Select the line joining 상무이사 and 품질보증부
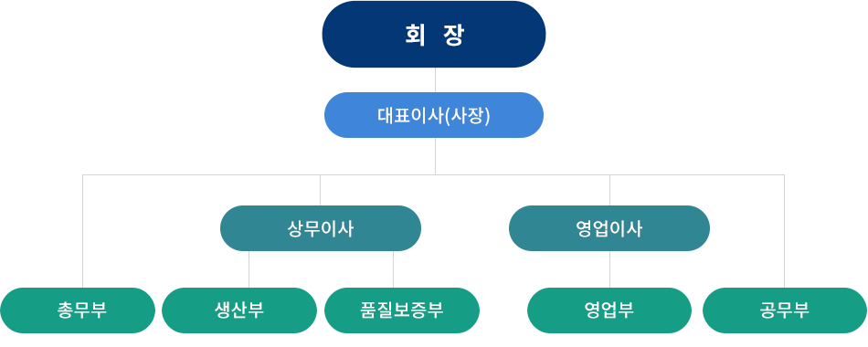The width and height of the screenshot is (868, 347). coord(394,269)
